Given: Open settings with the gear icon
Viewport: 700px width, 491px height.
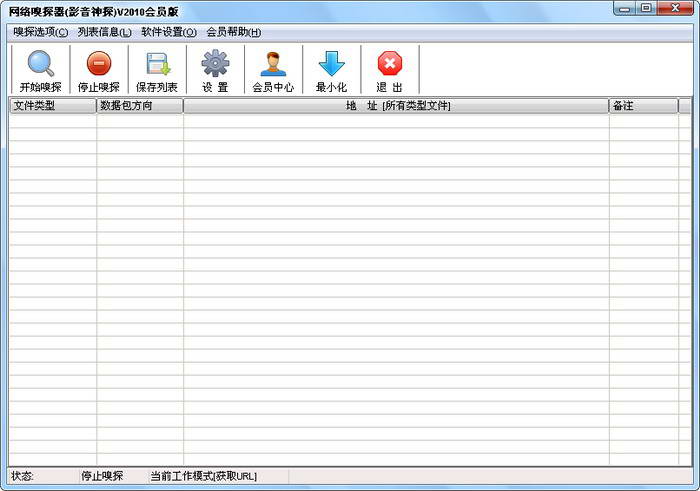Looking at the screenshot, I should (215, 70).
